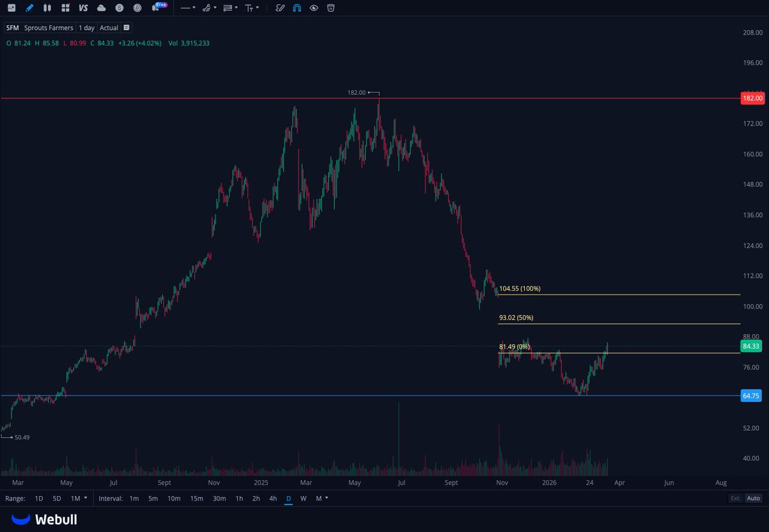Click the Webull logo
769x532 pixels.
click(x=44, y=519)
